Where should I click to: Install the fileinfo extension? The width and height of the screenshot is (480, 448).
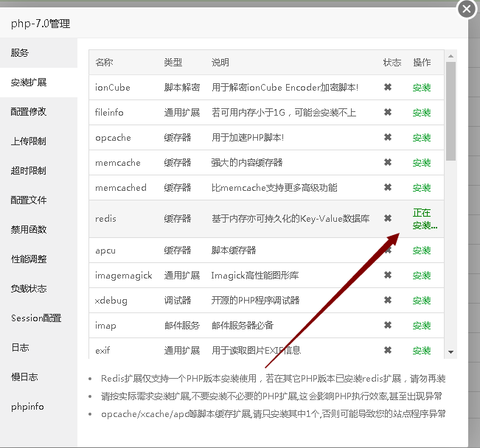tap(422, 113)
